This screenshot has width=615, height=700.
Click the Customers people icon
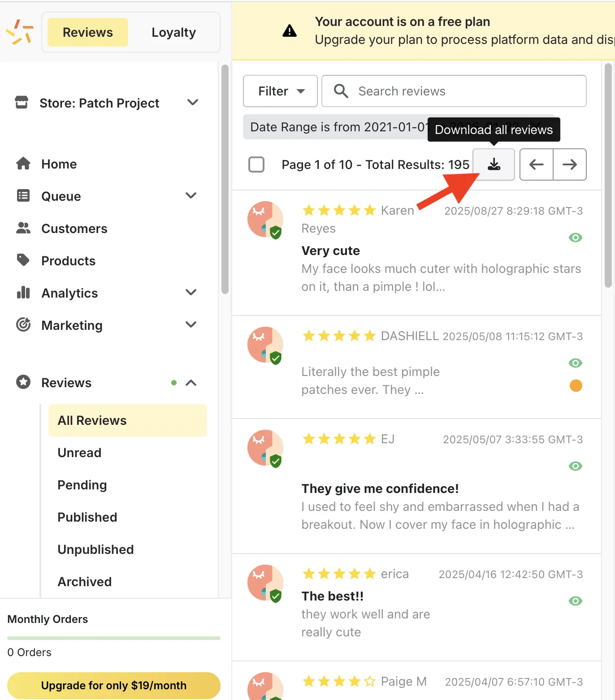coord(23,228)
